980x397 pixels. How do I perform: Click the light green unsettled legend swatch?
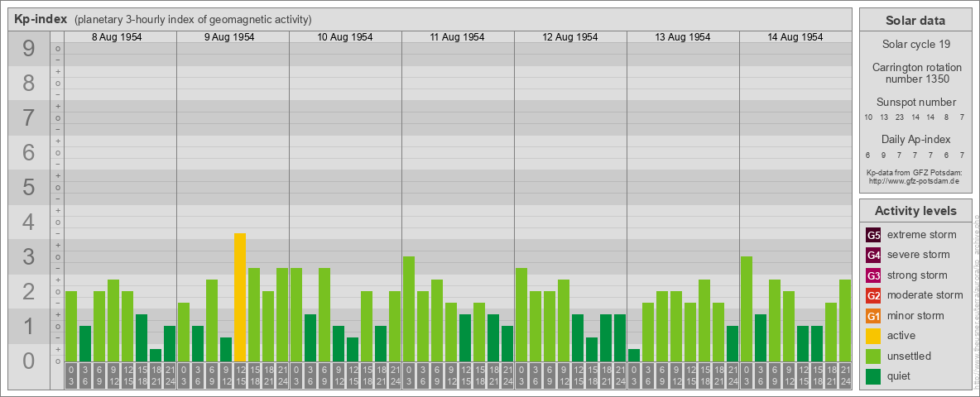coord(873,356)
